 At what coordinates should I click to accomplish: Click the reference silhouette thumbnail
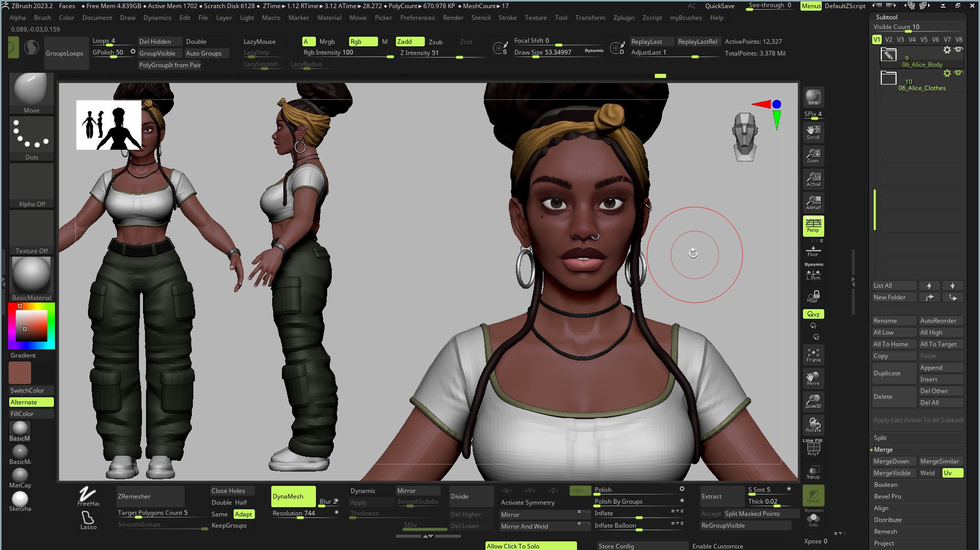[x=109, y=125]
